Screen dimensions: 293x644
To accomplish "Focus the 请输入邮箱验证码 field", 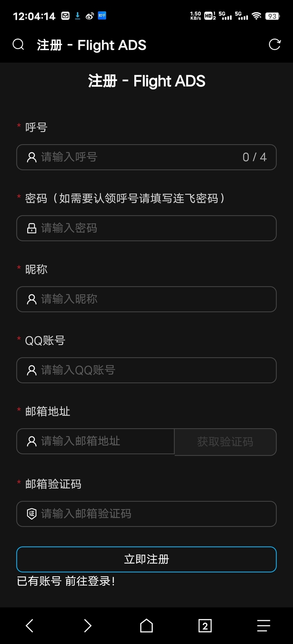I will pos(154,514).
